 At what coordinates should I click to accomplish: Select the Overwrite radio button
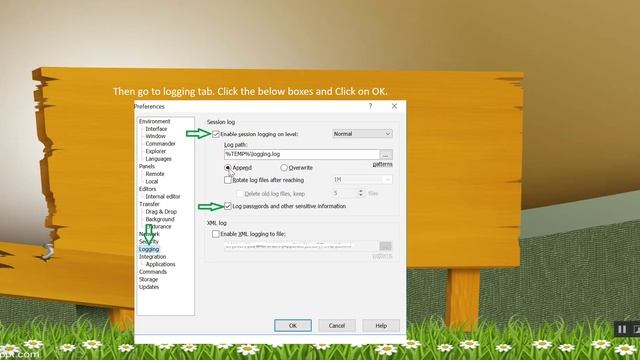click(284, 168)
